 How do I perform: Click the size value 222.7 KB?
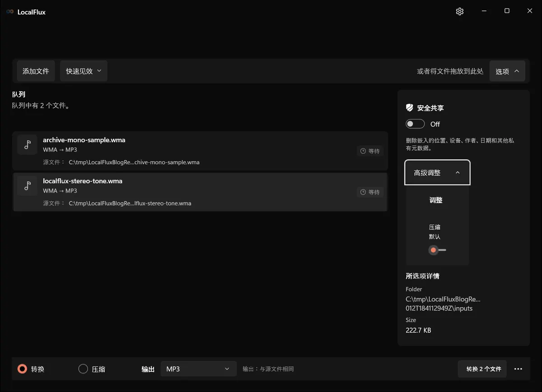(x=418, y=330)
